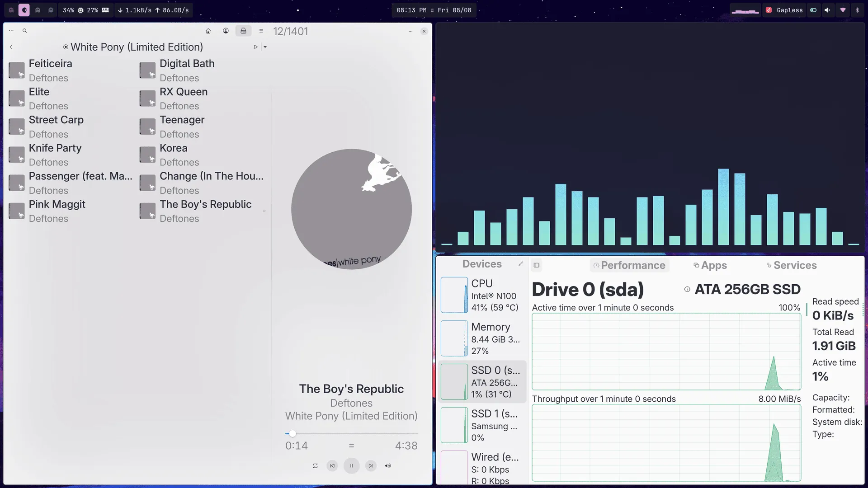Play track Digital Bath
Viewport: 868px width, 488px height.
[x=202, y=70]
